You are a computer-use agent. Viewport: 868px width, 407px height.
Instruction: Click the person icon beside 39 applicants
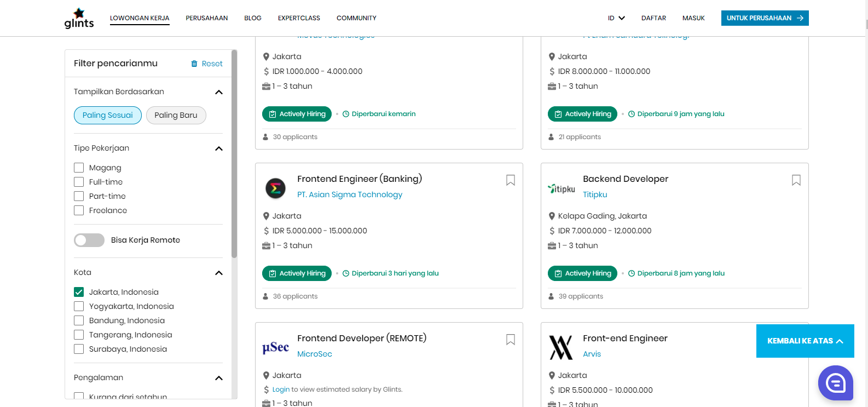[x=551, y=296]
